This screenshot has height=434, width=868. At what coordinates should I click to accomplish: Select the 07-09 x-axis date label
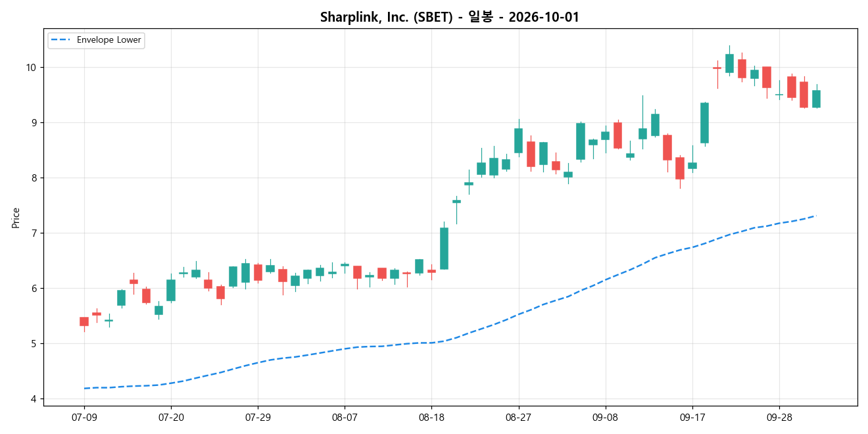(84, 418)
